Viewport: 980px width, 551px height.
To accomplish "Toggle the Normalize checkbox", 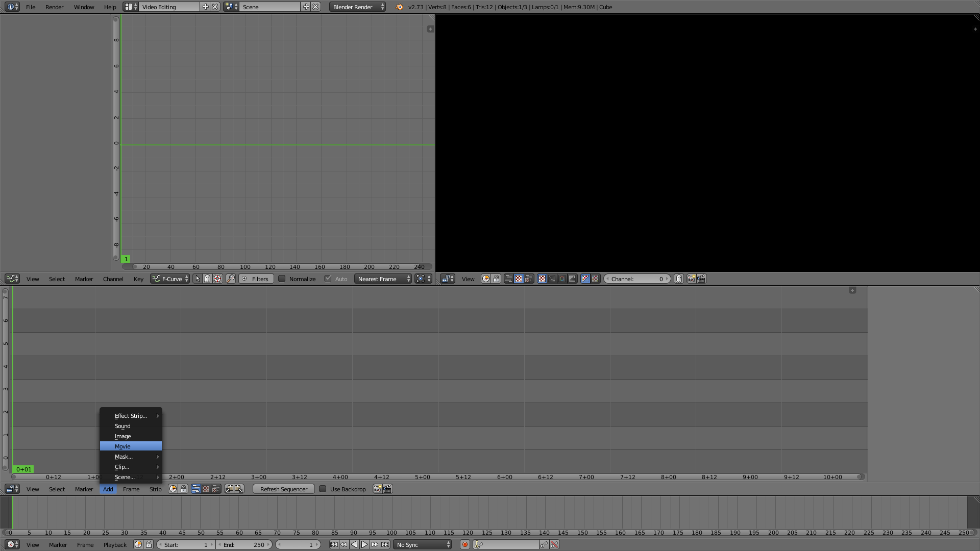I will (x=282, y=279).
